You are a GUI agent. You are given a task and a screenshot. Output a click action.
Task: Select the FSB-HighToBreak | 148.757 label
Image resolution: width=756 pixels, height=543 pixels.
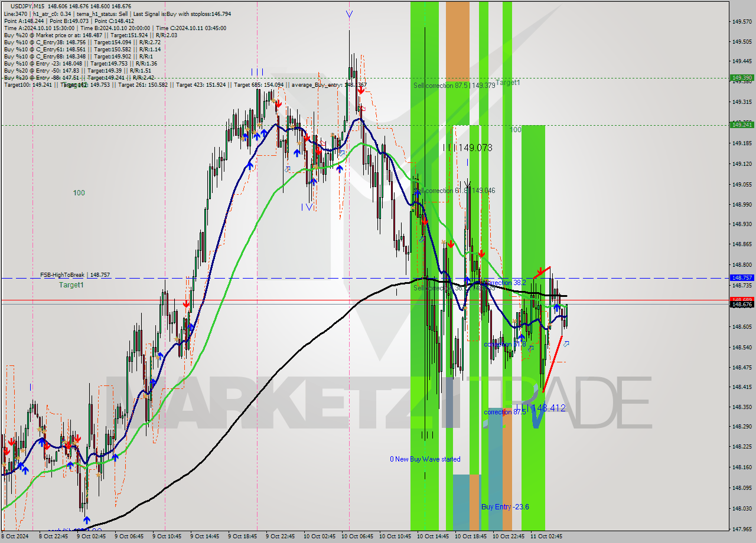click(75, 275)
